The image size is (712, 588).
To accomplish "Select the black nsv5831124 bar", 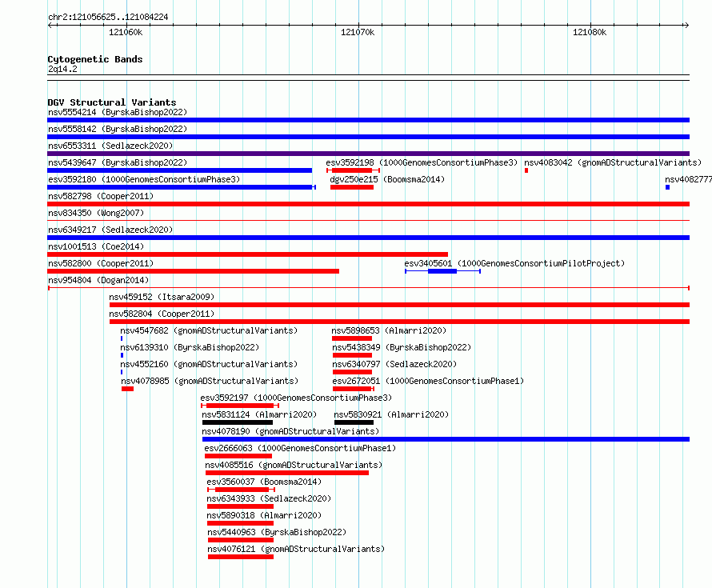I will click(x=238, y=422).
